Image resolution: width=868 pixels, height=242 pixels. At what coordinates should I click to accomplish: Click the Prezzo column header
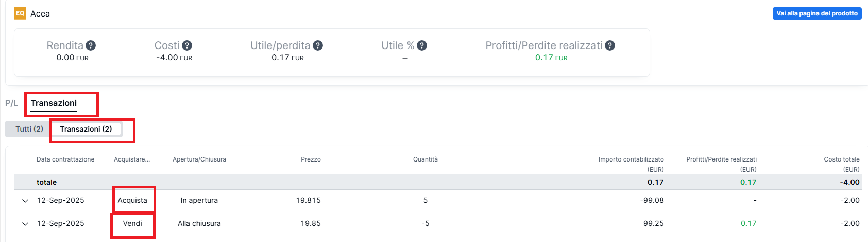(x=311, y=159)
